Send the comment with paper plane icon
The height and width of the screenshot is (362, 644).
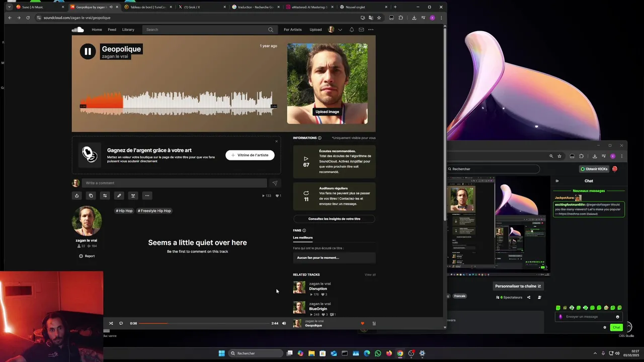(274, 183)
